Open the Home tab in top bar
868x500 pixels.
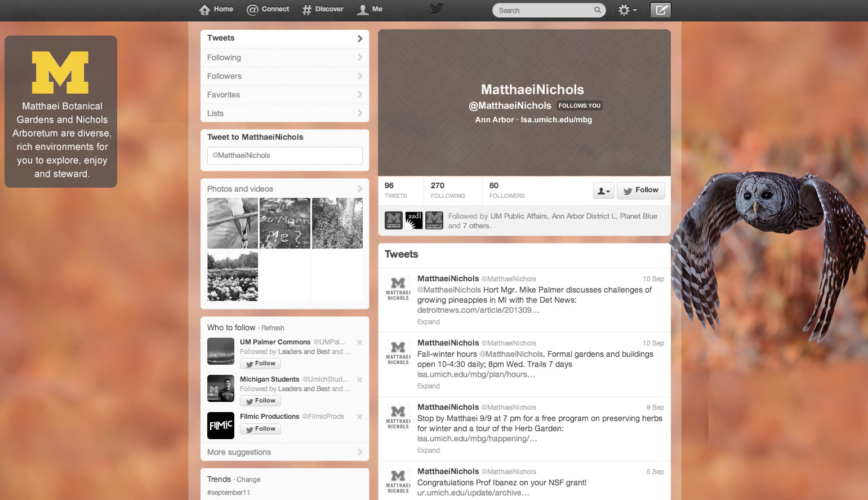click(216, 10)
